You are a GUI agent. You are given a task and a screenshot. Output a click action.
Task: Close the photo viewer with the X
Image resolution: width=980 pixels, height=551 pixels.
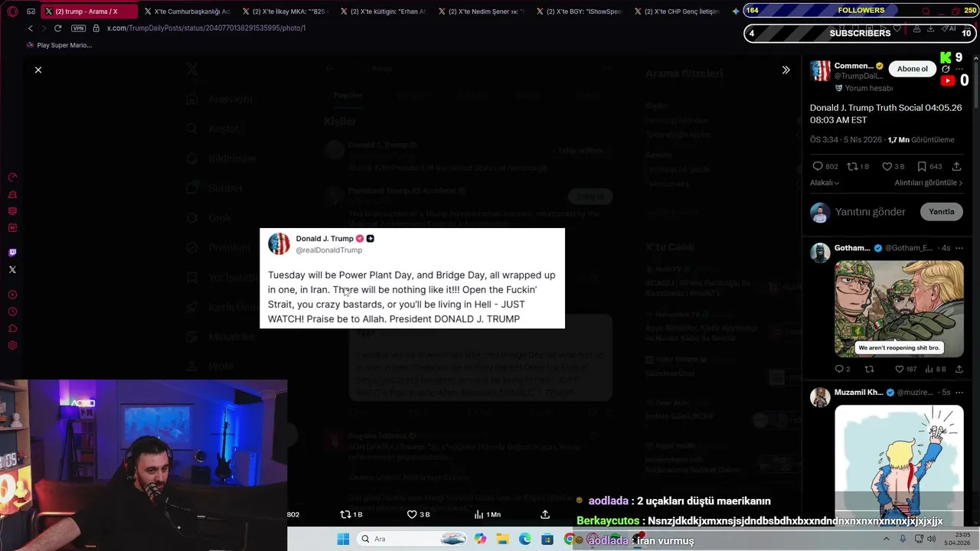click(38, 70)
